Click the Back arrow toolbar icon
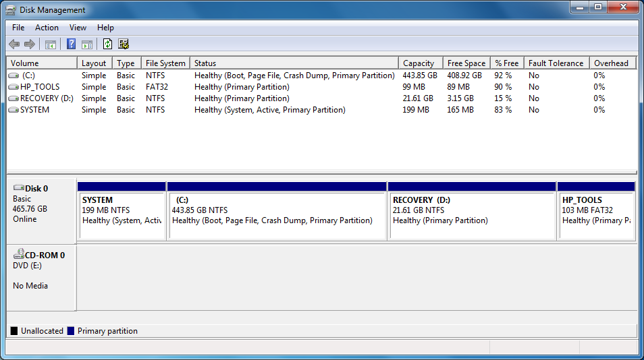This screenshot has width=644, height=360. [14, 44]
